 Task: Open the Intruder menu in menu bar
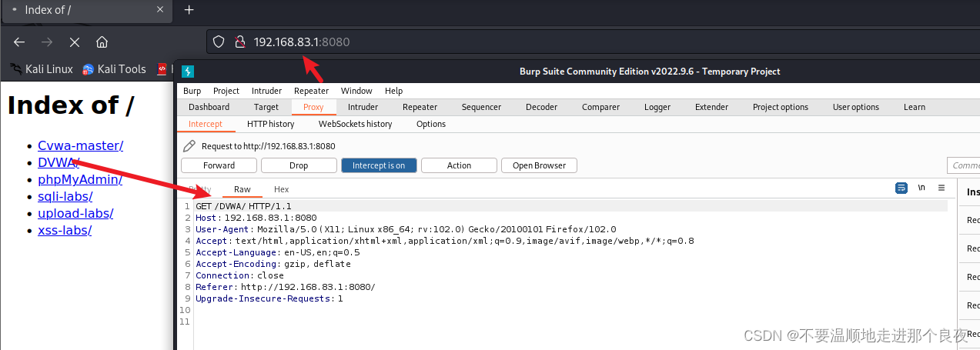pos(266,91)
